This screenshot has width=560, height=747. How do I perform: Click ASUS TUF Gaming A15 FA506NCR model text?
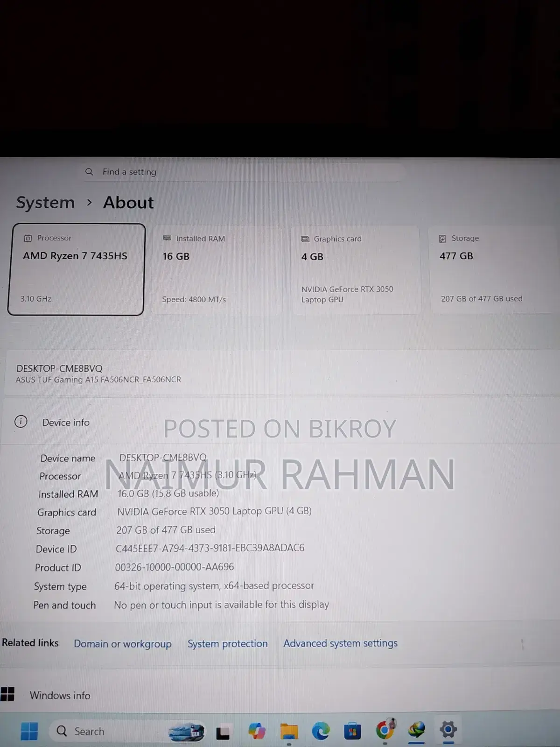click(98, 380)
